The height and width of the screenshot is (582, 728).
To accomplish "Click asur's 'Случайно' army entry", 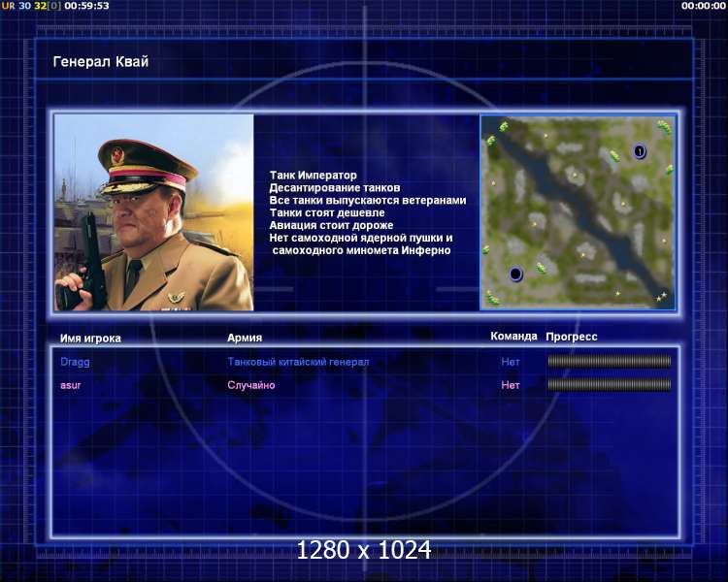I will pyautogui.click(x=251, y=385).
